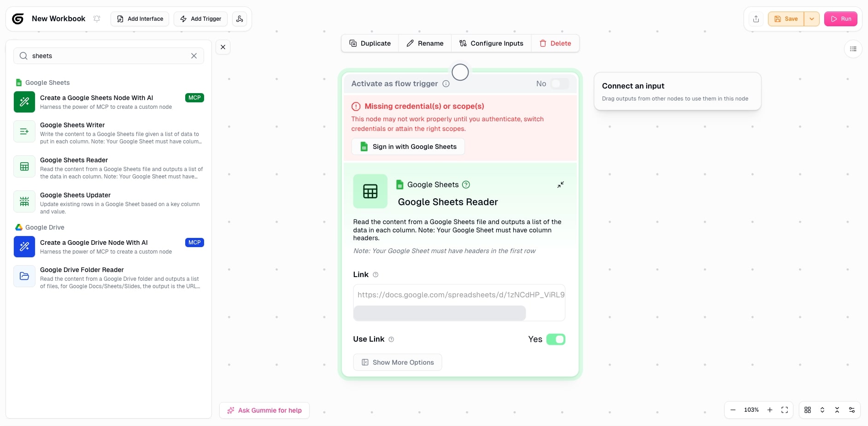This screenshot has width=868, height=426.
Task: Expand all nodes with the vertical chevrons icon
Action: click(x=822, y=410)
